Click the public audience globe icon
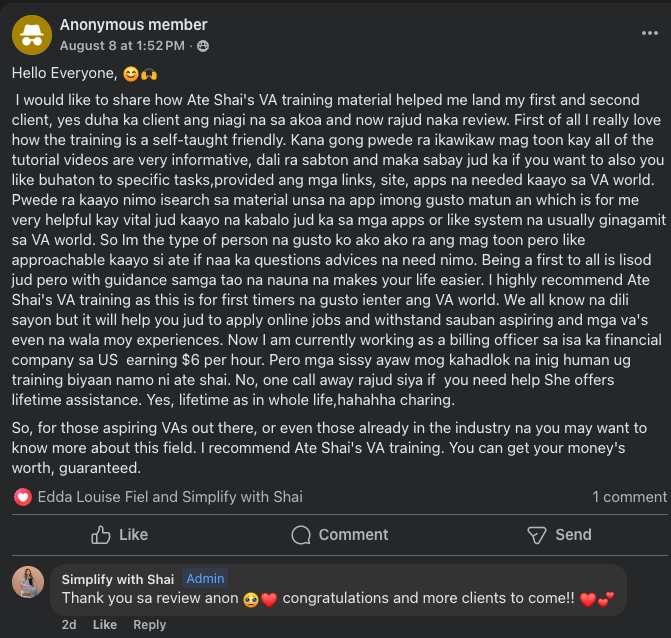 click(204, 46)
